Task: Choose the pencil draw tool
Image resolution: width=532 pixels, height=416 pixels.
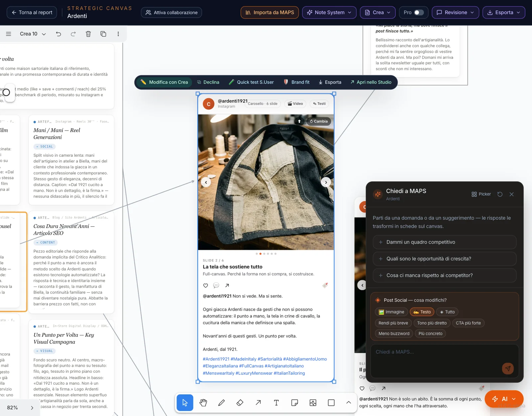Action: pyautogui.click(x=221, y=403)
